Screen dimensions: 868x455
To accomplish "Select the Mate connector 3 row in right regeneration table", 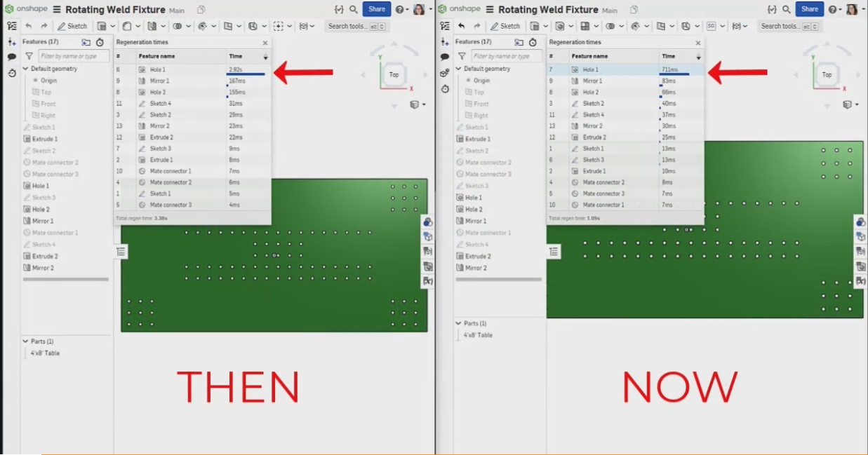I will coord(625,193).
